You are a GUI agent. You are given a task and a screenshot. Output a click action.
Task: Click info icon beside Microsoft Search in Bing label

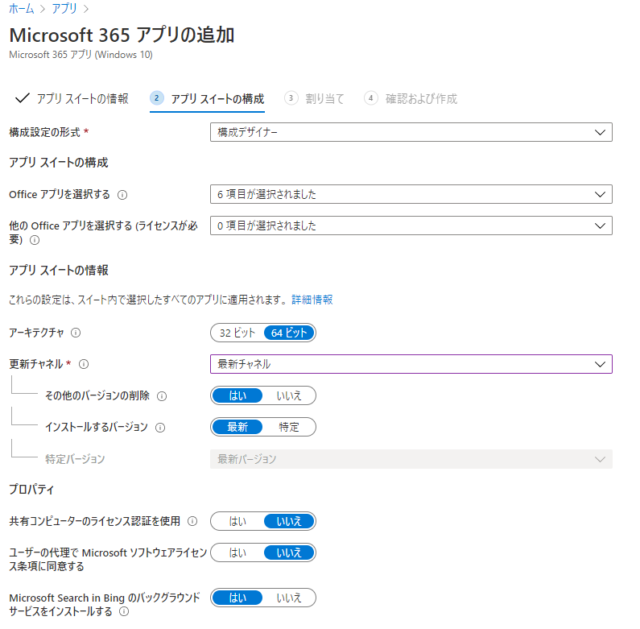124,611
